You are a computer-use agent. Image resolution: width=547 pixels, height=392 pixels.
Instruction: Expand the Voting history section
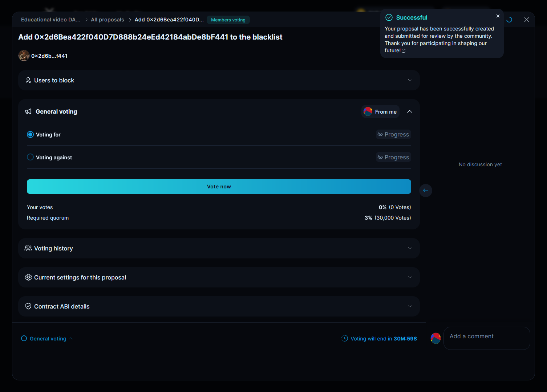pyautogui.click(x=409, y=248)
